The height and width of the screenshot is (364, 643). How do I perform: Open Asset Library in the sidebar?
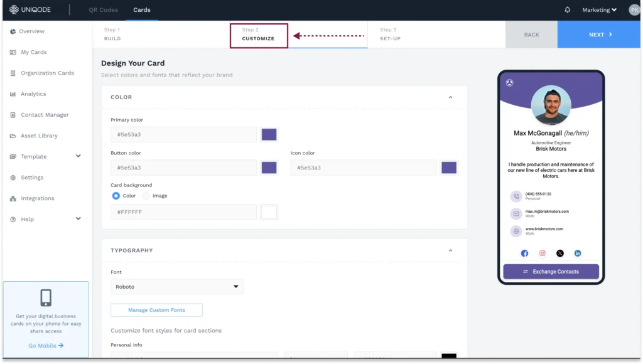click(40, 136)
